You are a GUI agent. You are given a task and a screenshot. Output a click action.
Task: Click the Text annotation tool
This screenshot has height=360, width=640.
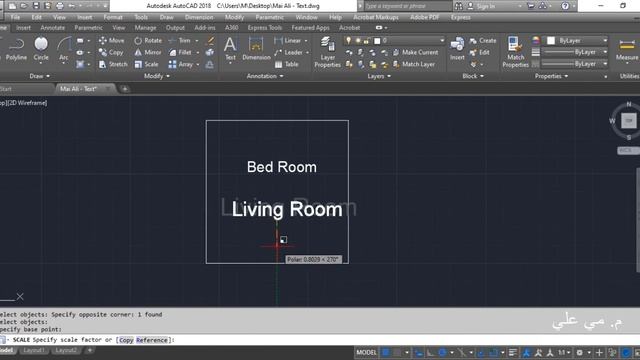pos(230,49)
